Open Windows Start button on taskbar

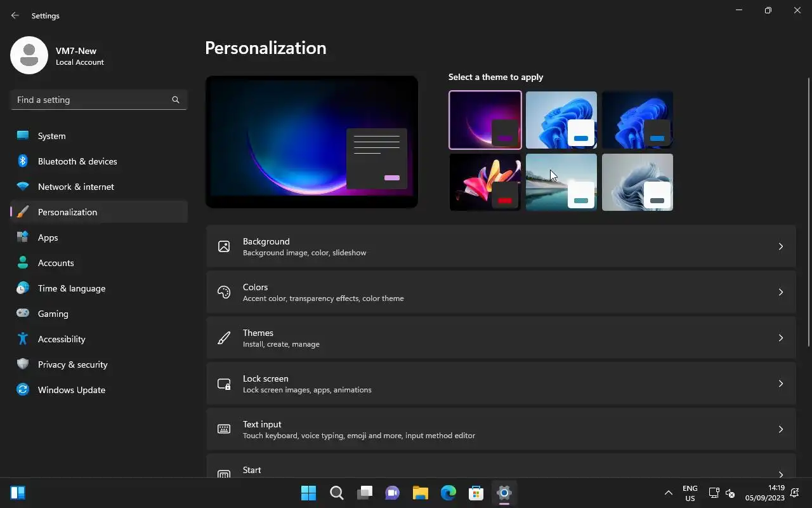click(x=308, y=493)
